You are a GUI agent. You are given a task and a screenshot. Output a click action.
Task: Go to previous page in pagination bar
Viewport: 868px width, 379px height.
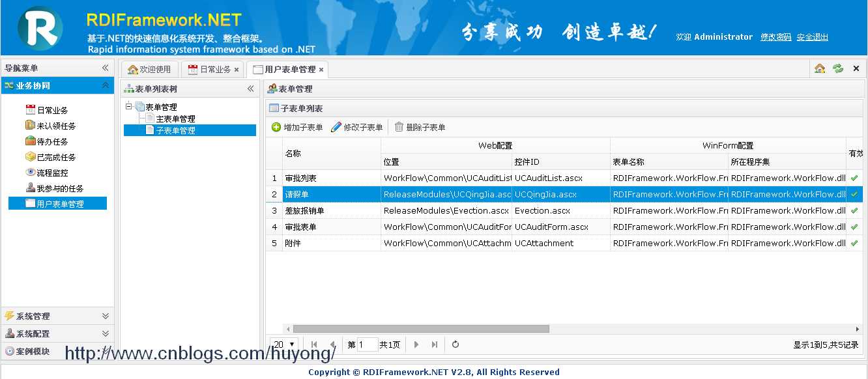(x=332, y=344)
